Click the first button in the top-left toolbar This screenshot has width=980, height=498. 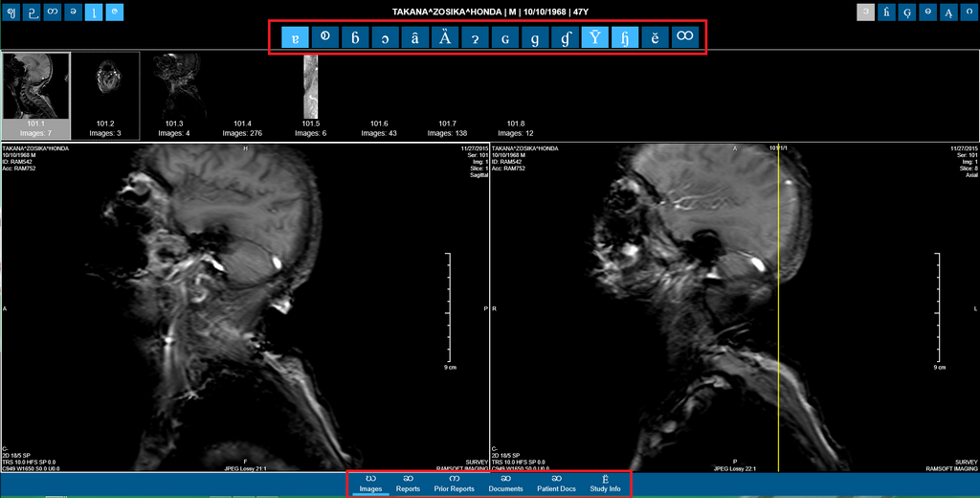(x=11, y=11)
